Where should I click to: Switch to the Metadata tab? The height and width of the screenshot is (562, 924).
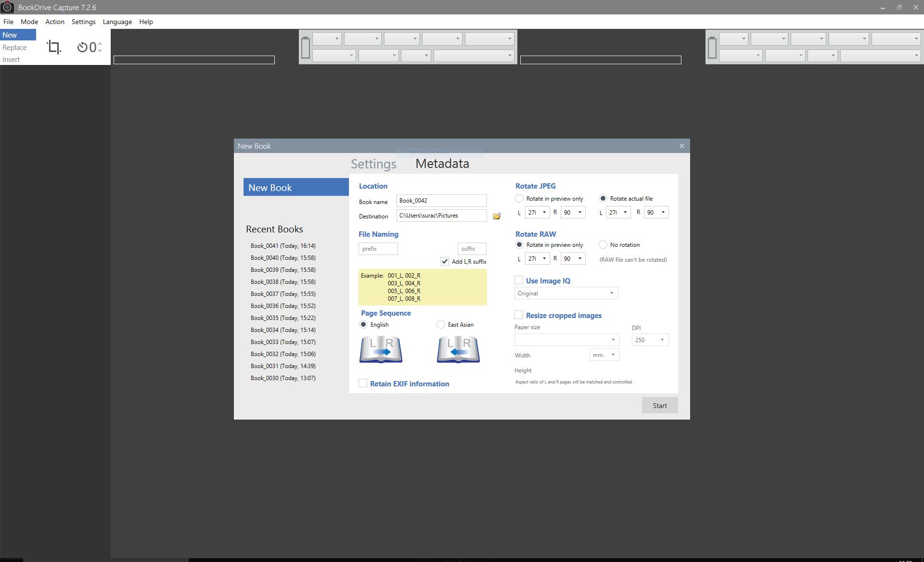click(x=442, y=163)
